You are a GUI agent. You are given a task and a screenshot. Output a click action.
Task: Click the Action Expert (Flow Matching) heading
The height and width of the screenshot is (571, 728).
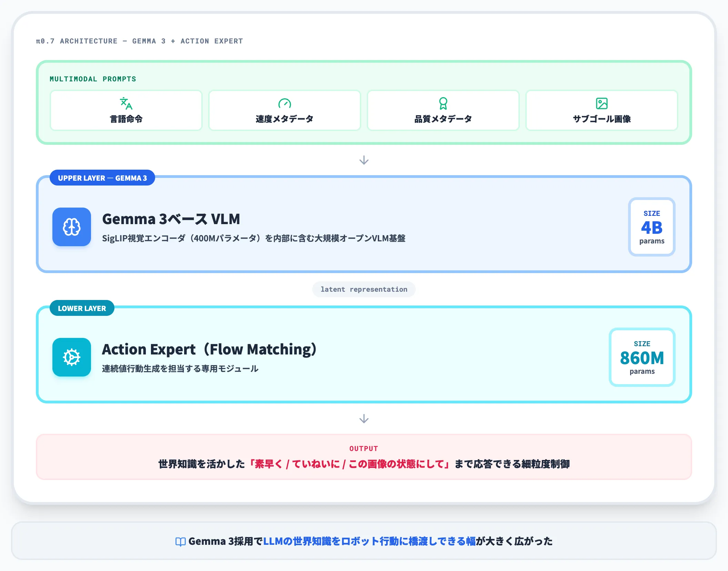tap(210, 350)
